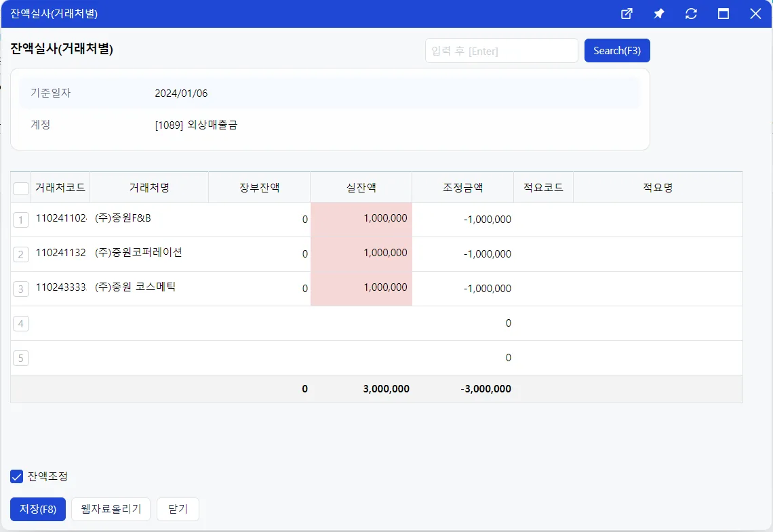This screenshot has height=532, width=773.
Task: Focus the search box '입력 후 [Enter]'
Action: pos(501,51)
